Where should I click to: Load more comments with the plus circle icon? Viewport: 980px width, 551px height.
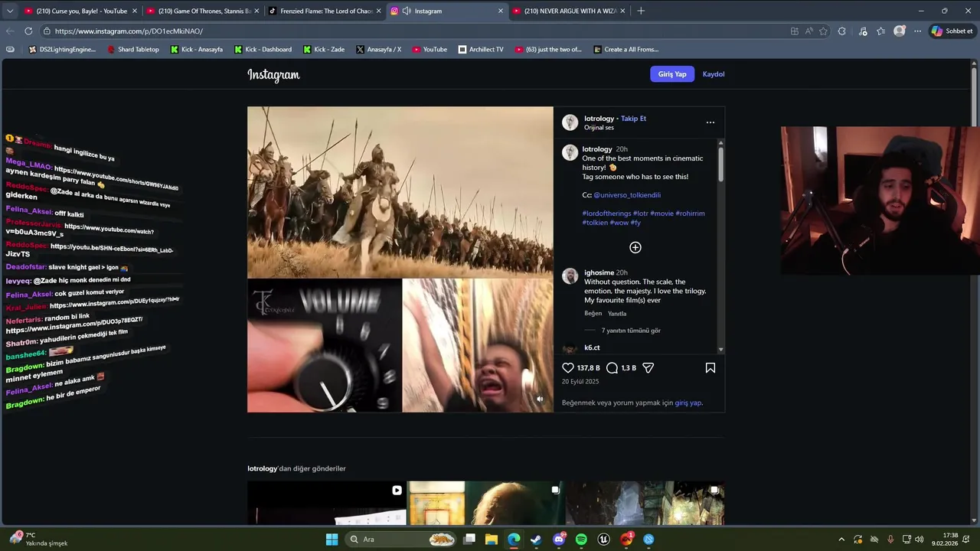[x=635, y=247]
